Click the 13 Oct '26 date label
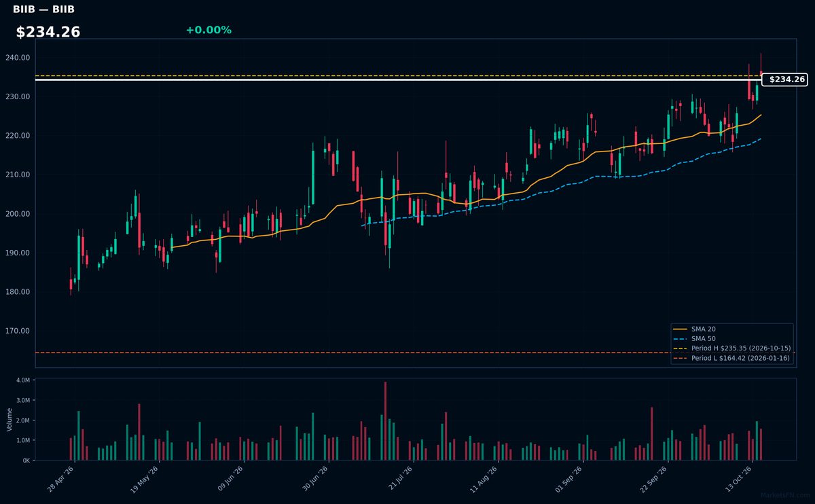Viewport: 815px width, 504px height. point(739,479)
